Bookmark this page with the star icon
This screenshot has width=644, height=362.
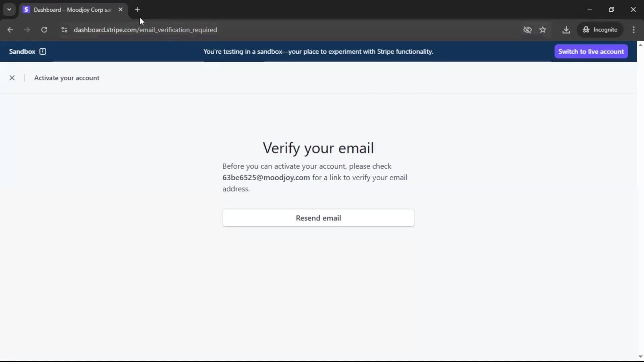click(x=543, y=30)
